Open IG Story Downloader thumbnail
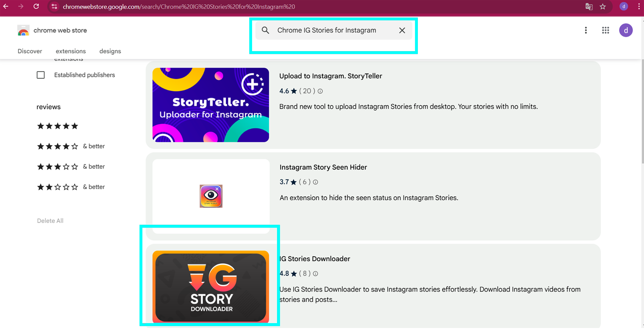 [211, 287]
